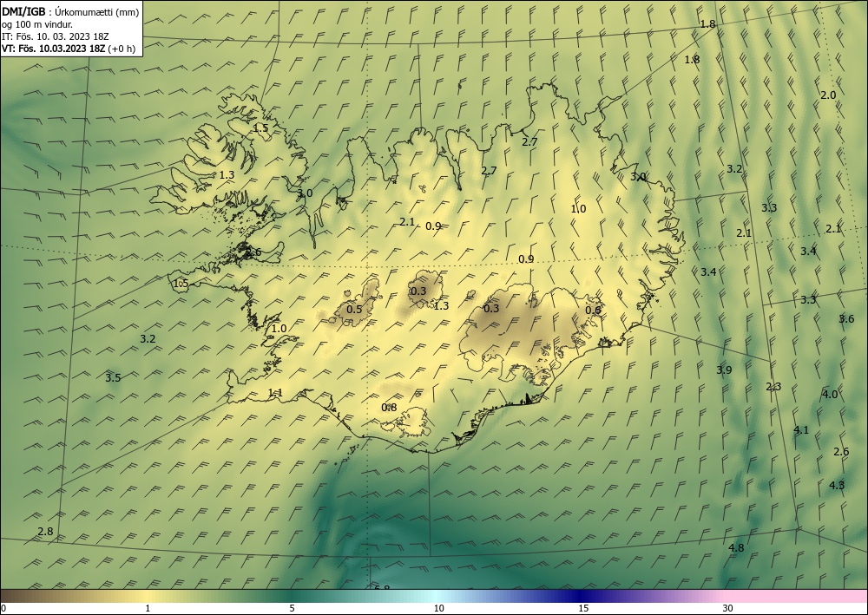
Task: Click the 'DMI/IGB : Úrkomumætti (mm)' title line
Action: pyautogui.click(x=70, y=12)
